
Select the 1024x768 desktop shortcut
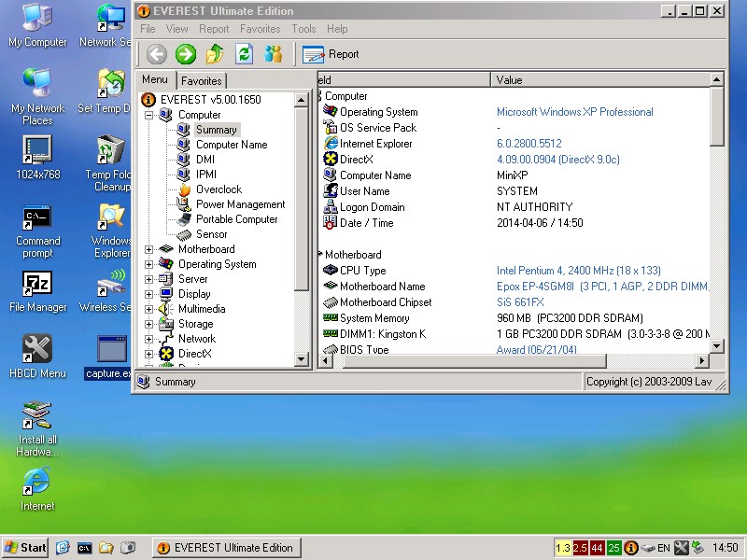pyautogui.click(x=37, y=158)
